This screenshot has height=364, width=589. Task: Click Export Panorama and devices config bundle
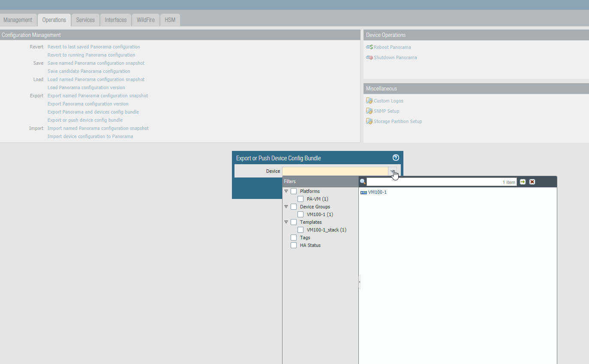coord(93,112)
